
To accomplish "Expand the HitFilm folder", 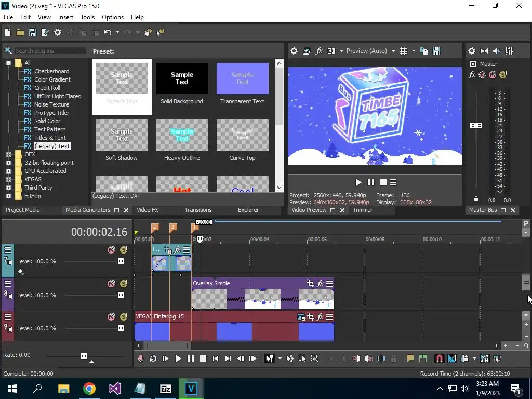I will 8,196.
